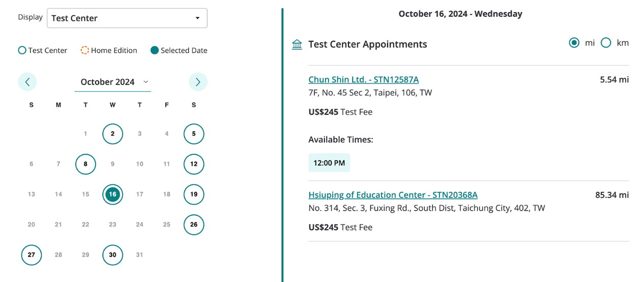Open Hsiuping of Education Center link
The width and height of the screenshot is (644, 282).
[393, 195]
